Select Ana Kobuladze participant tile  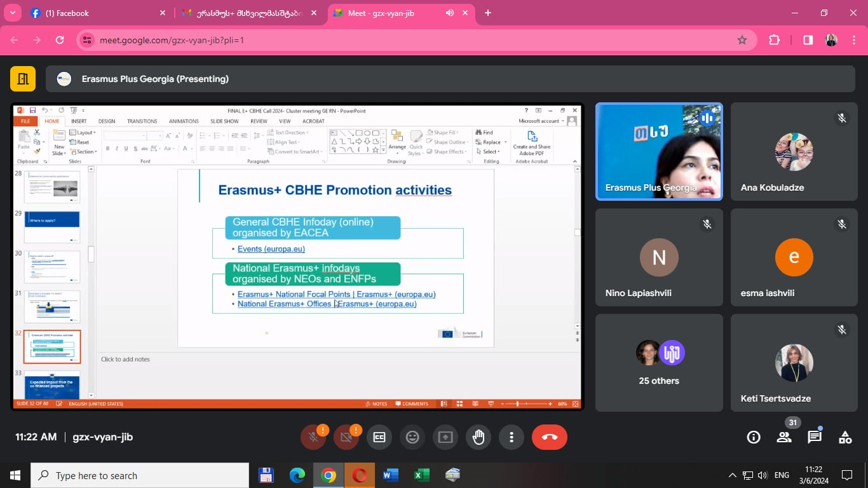pyautogui.click(x=794, y=152)
